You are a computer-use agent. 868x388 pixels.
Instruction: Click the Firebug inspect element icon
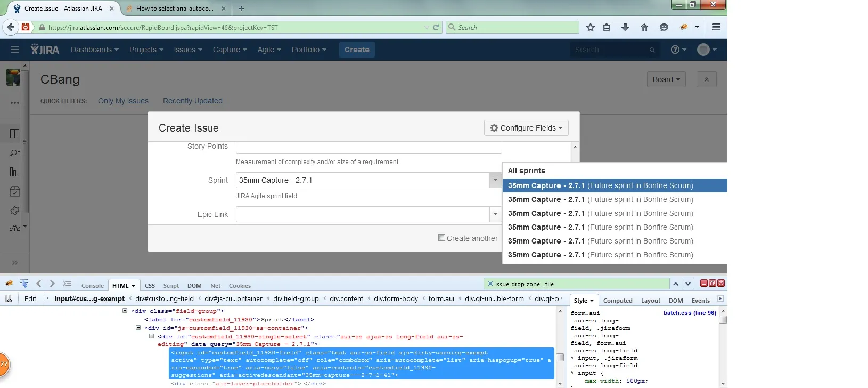(x=24, y=284)
